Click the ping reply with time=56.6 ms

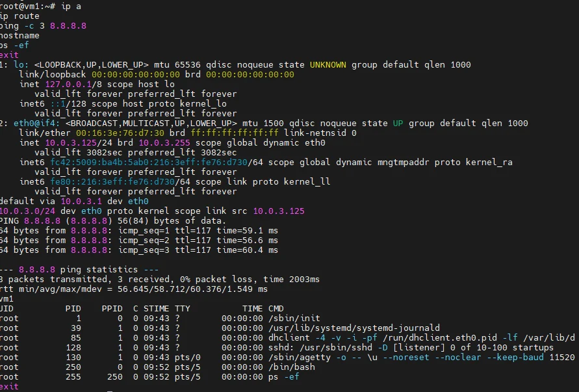[x=139, y=241]
